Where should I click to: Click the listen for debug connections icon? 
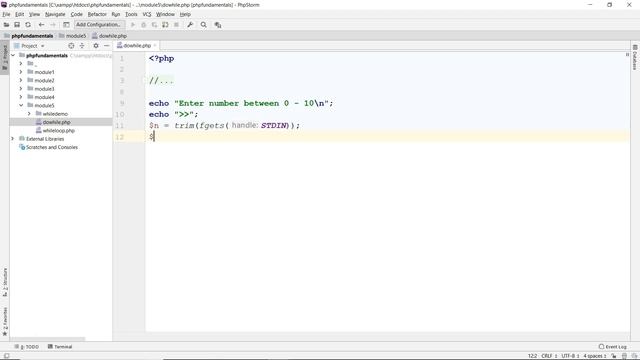tap(165, 25)
